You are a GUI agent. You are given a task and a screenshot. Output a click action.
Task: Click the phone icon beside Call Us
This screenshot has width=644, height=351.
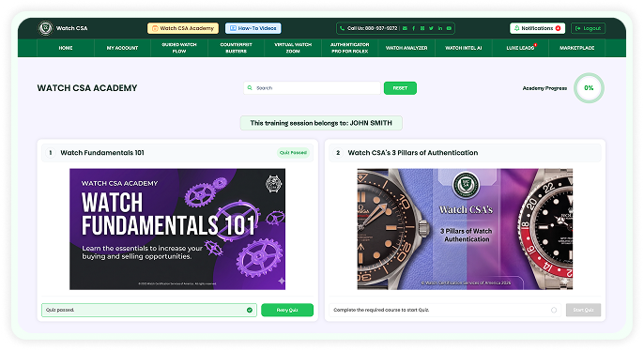342,28
